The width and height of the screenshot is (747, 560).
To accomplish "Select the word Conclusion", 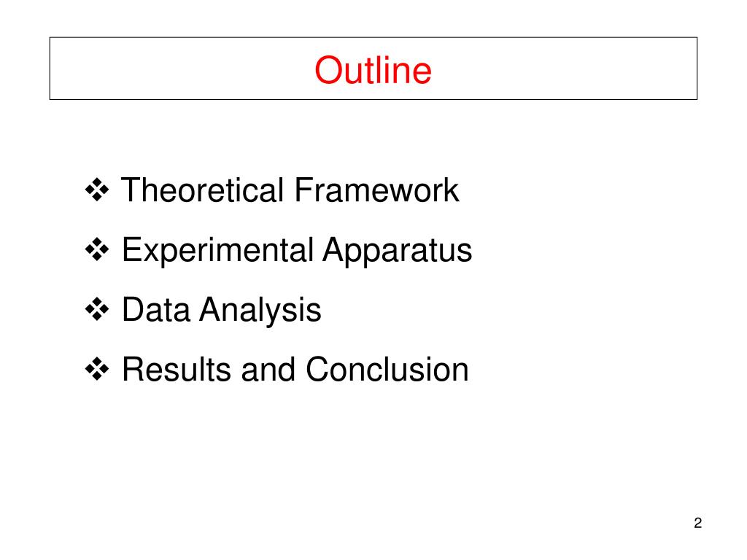I will point(387,370).
